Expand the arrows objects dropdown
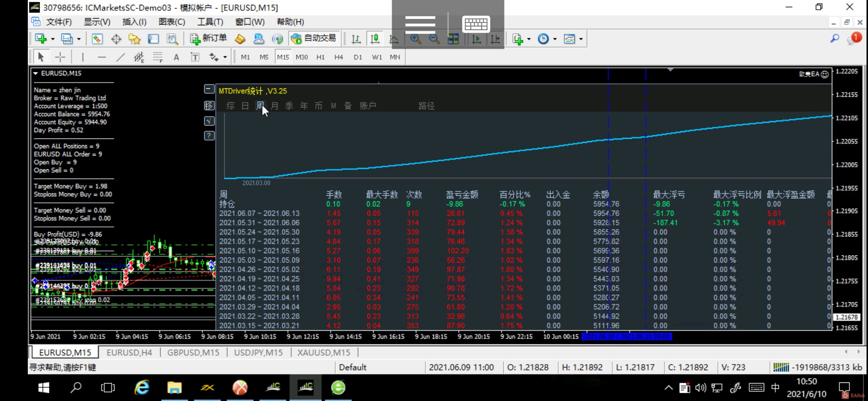 pyautogui.click(x=225, y=57)
